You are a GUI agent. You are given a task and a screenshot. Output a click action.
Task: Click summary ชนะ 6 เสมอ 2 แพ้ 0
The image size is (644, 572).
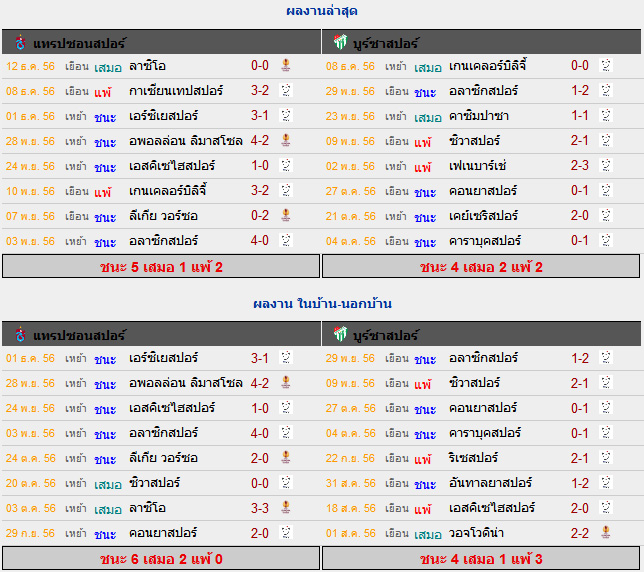click(x=161, y=558)
